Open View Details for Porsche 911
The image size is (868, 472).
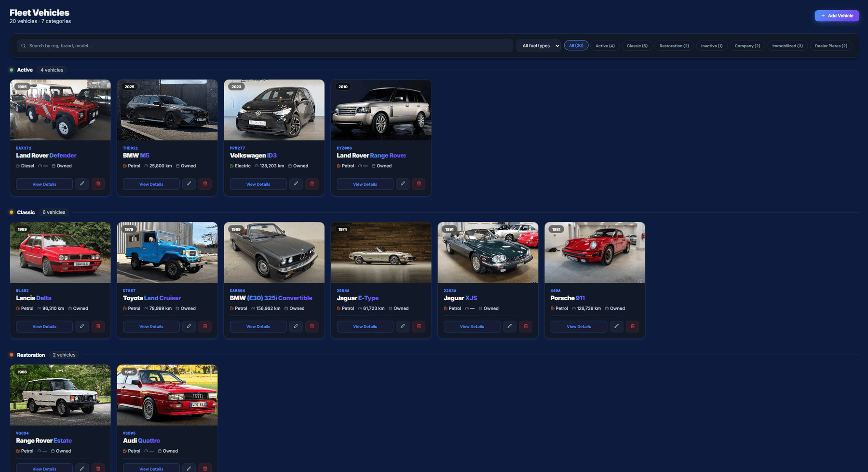[579, 327]
